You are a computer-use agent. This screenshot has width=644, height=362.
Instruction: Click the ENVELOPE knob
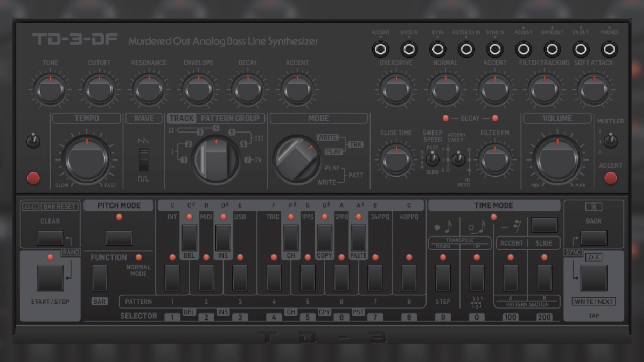(x=198, y=89)
